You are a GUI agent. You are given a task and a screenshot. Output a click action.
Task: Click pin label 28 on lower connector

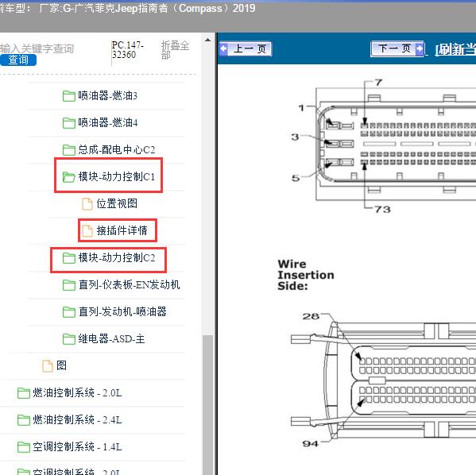coord(311,317)
